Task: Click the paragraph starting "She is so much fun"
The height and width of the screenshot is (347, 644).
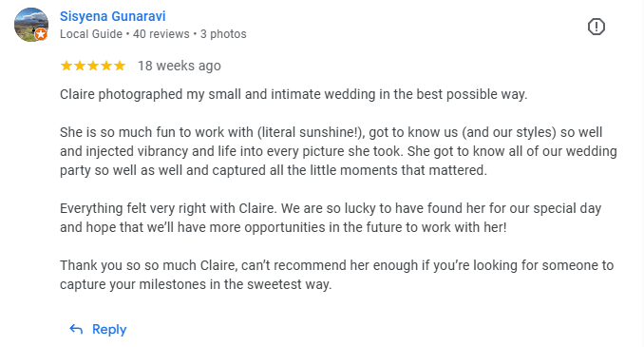Action: (338, 151)
